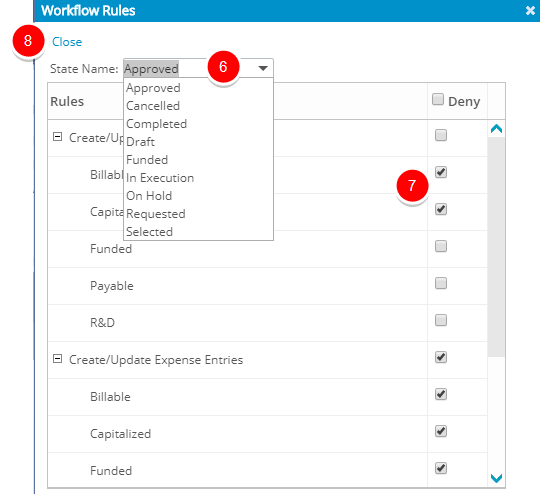Screen dimensions: 540x494
Task: Click the State Name Approved field
Action: [198, 68]
